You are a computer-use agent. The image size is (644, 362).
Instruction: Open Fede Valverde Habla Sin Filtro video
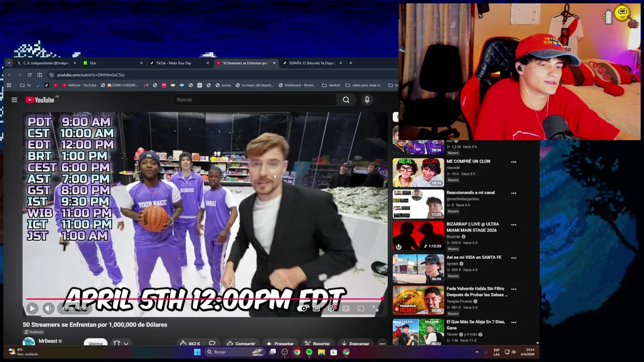coord(418,300)
